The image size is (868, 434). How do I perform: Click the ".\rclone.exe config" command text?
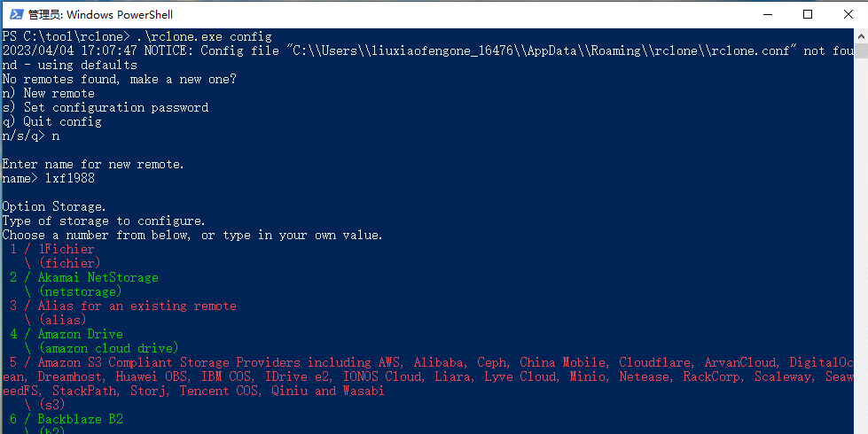point(199,36)
